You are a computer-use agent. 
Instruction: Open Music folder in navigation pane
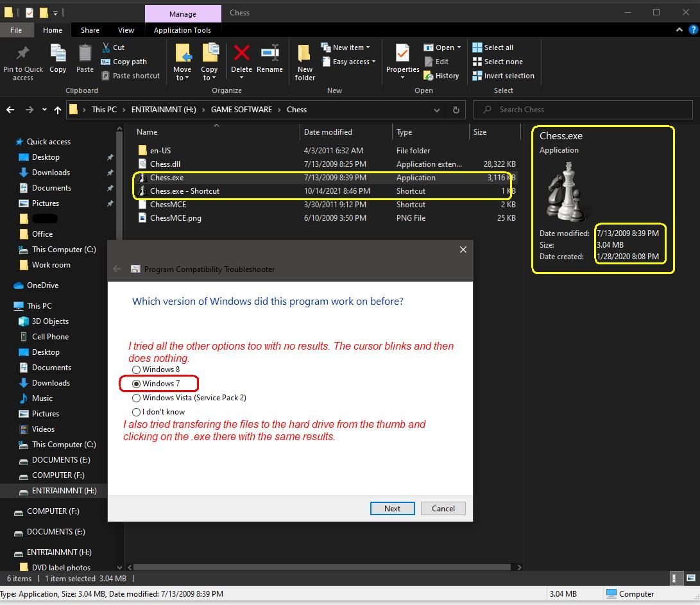pos(42,398)
